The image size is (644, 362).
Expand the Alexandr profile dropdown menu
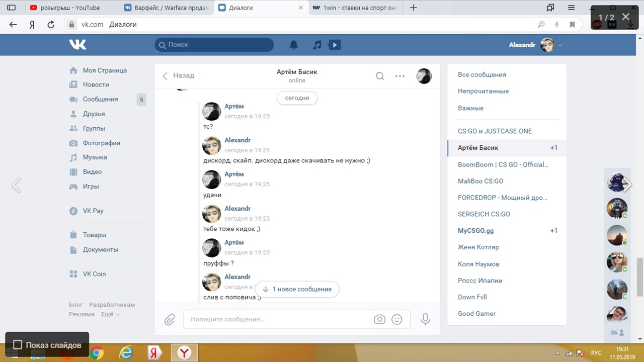coord(560,45)
